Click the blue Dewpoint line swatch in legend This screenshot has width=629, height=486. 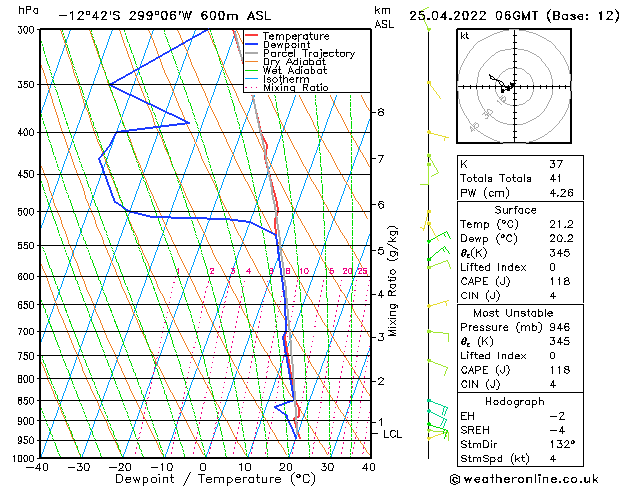pyautogui.click(x=251, y=45)
